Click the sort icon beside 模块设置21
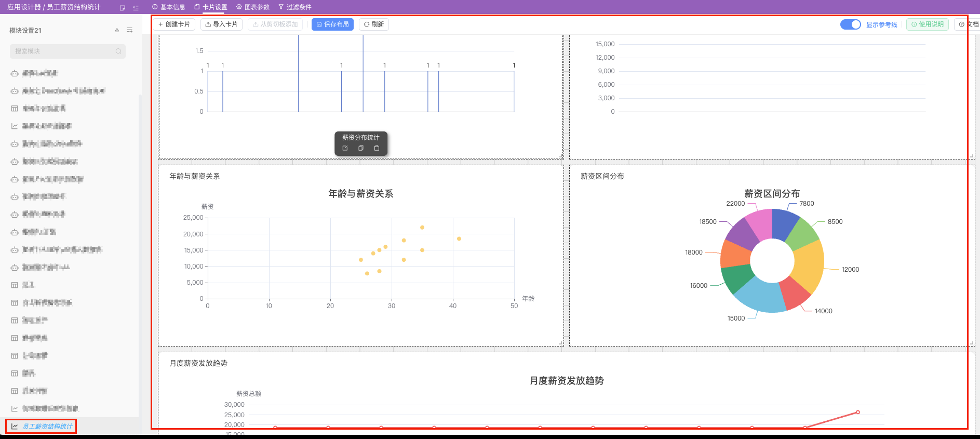 [x=129, y=30]
